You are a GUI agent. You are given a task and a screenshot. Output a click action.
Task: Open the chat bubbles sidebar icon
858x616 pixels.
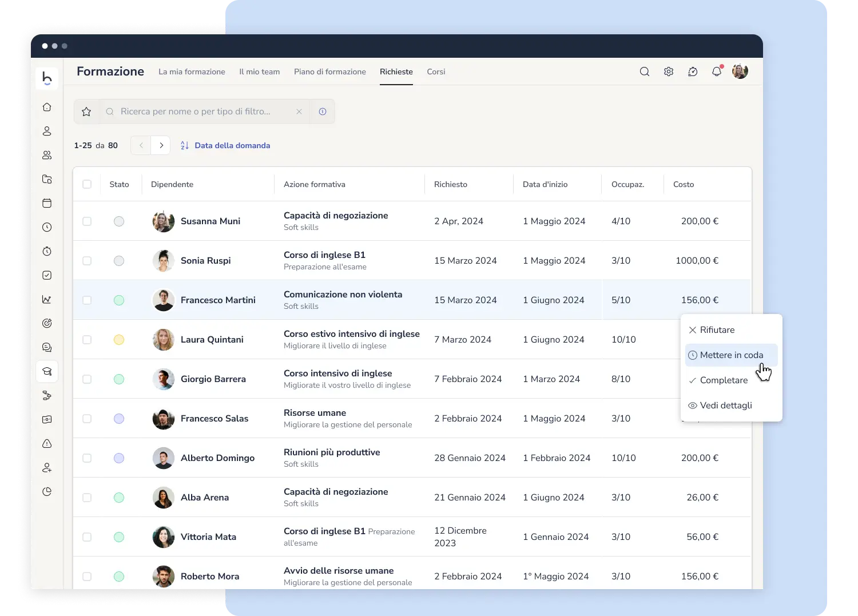(47, 347)
